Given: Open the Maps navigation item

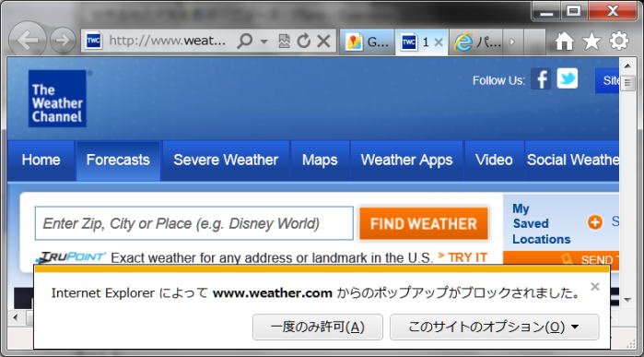Looking at the screenshot, I should coord(320,160).
